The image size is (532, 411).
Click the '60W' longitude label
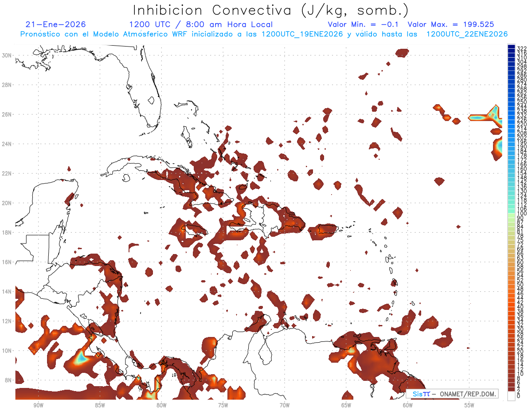click(x=408, y=405)
